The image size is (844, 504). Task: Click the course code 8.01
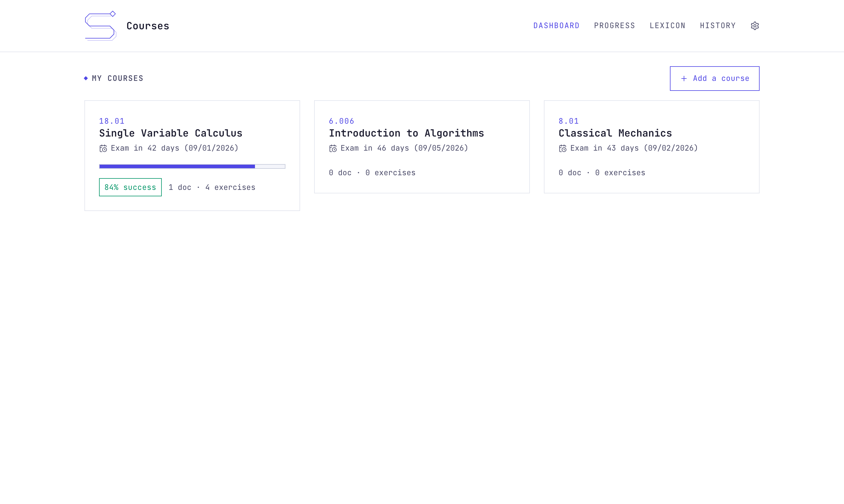pos(569,121)
